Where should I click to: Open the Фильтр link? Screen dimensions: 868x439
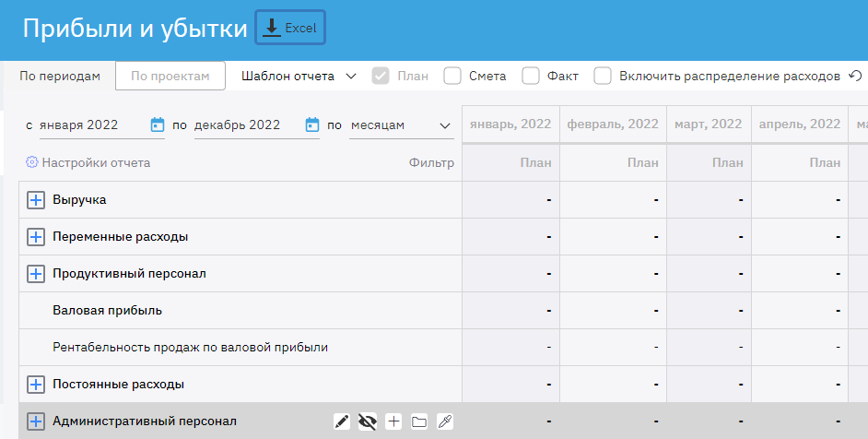(431, 162)
